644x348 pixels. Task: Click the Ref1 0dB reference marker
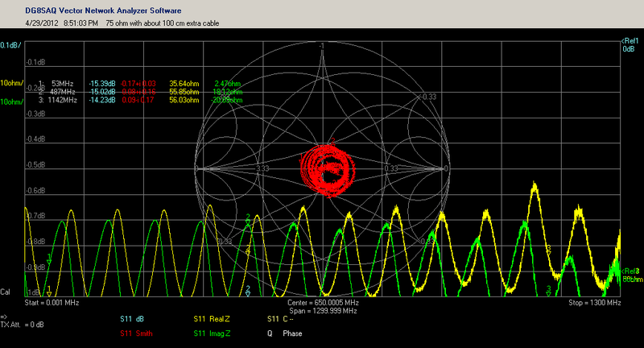click(x=629, y=45)
